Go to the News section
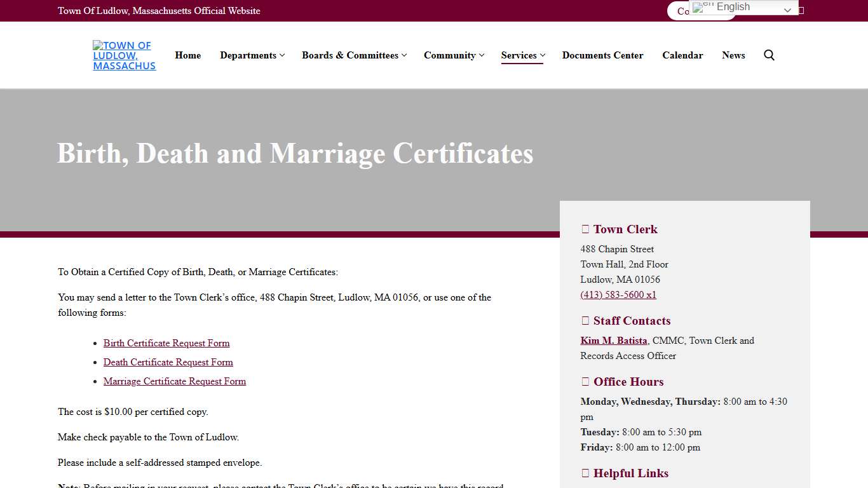Viewport: 868px width, 488px height. click(x=733, y=55)
